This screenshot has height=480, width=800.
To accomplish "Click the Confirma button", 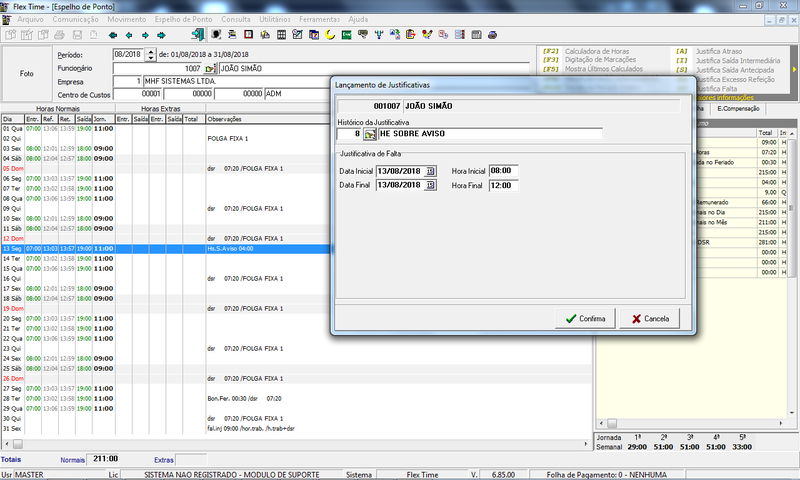I will coord(585,319).
